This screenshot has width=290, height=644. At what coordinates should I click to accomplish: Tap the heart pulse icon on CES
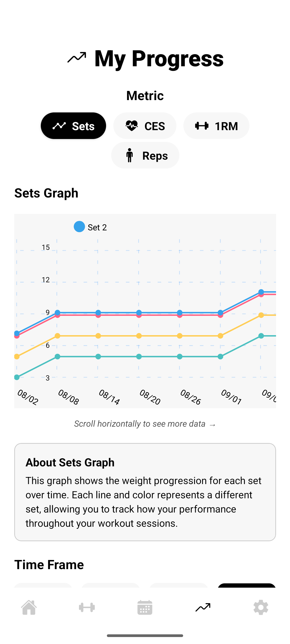[132, 126]
